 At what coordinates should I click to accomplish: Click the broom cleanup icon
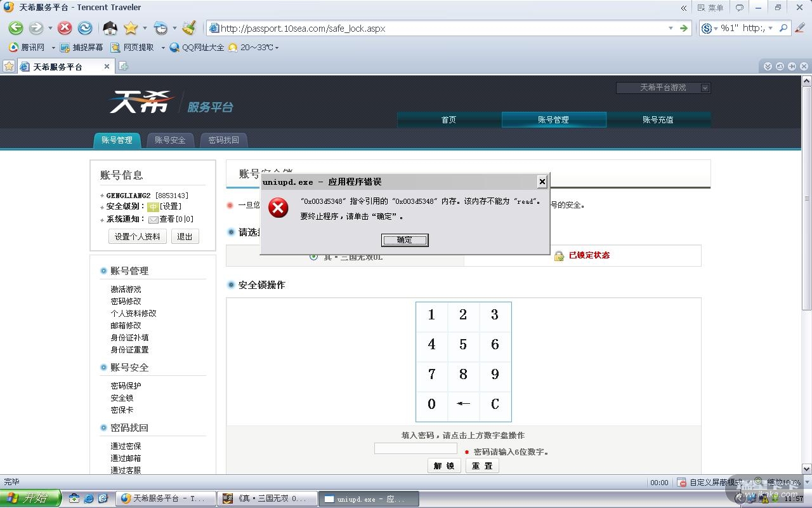tap(188, 28)
